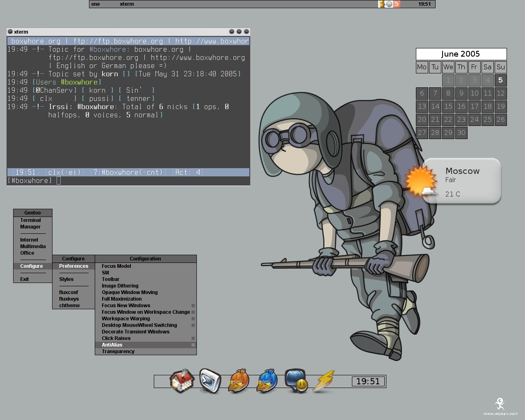
Task: Launch fluxkeys from Configure menu
Action: pyautogui.click(x=73, y=299)
